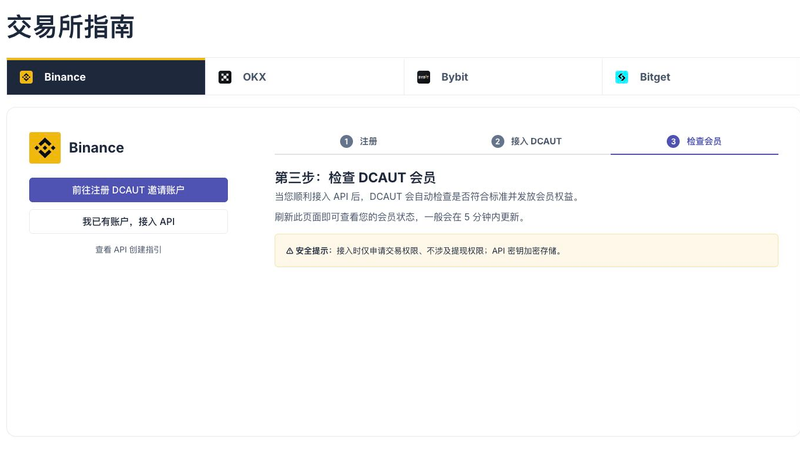This screenshot has height=450, width=800.
Task: Click the step 2 number circle
Action: click(497, 141)
